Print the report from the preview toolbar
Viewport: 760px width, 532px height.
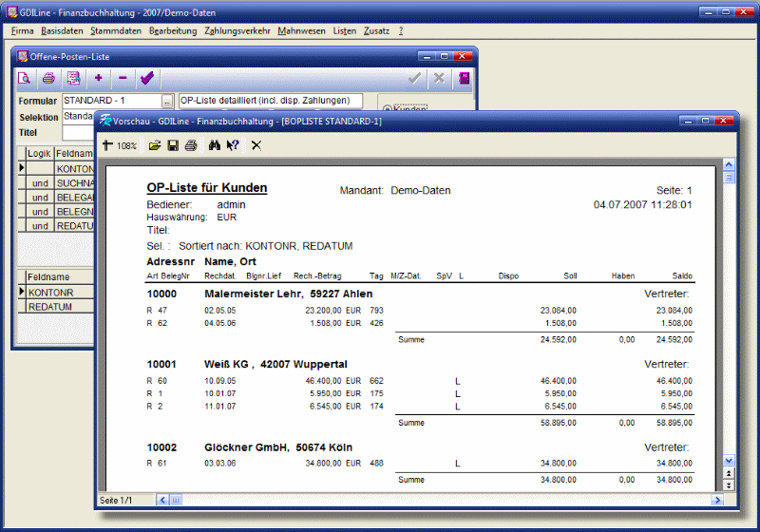click(190, 145)
